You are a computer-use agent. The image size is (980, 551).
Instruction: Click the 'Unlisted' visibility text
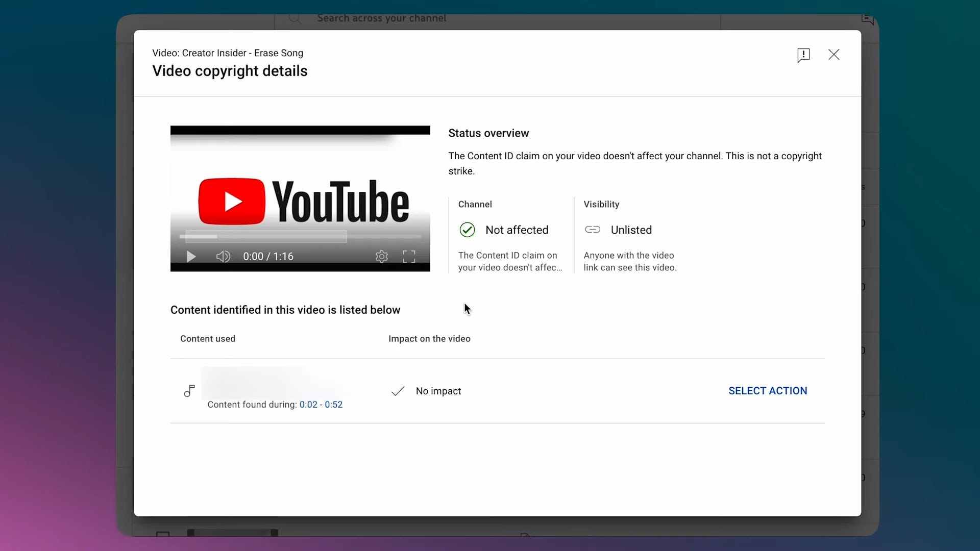[x=631, y=230]
